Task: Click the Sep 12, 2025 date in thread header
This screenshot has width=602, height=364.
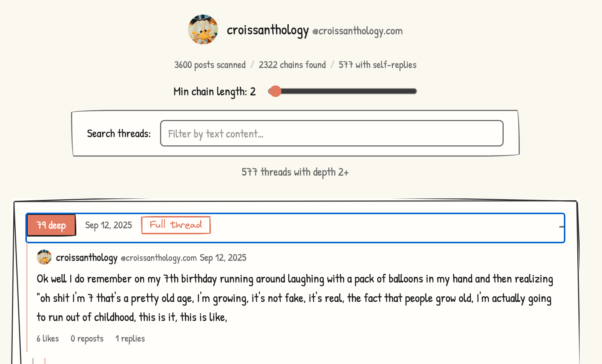Action: coord(108,225)
